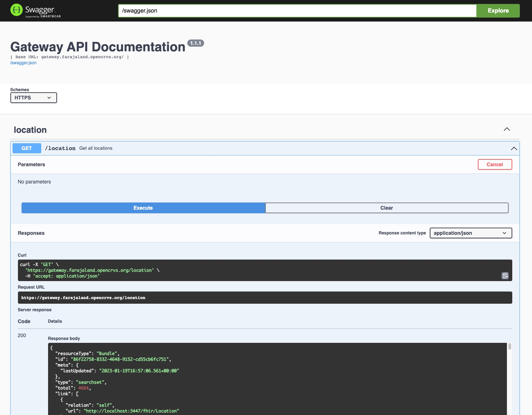Click the 1.1.1 version badge
The height and width of the screenshot is (415, 532).
point(196,43)
